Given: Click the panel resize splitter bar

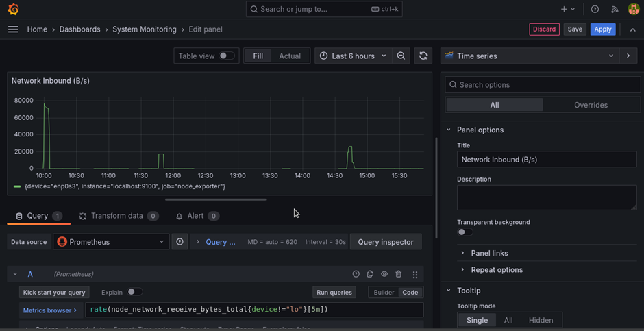Looking at the screenshot, I should point(216,199).
